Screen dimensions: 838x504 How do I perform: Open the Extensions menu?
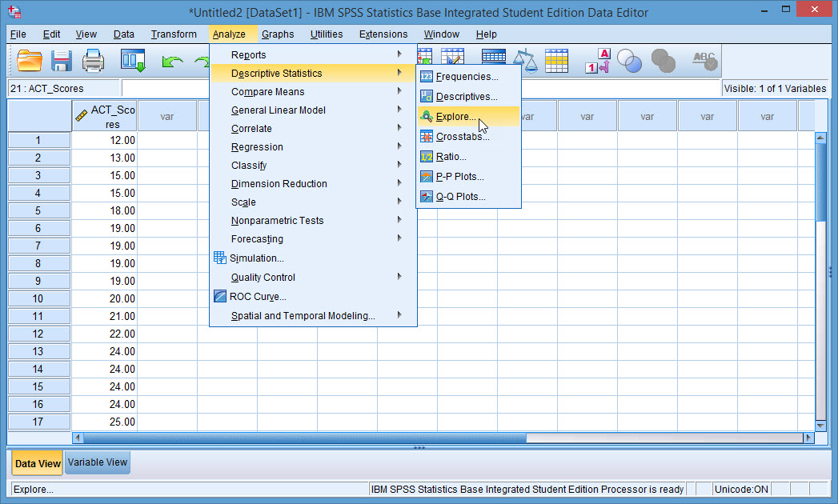[x=383, y=34]
